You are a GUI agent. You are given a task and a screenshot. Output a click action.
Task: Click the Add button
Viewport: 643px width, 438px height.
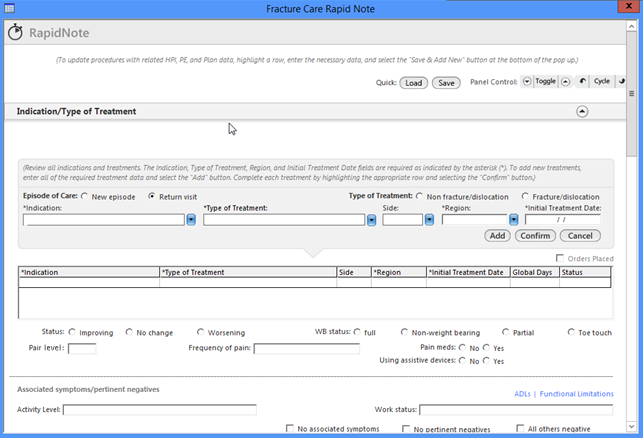(x=497, y=236)
